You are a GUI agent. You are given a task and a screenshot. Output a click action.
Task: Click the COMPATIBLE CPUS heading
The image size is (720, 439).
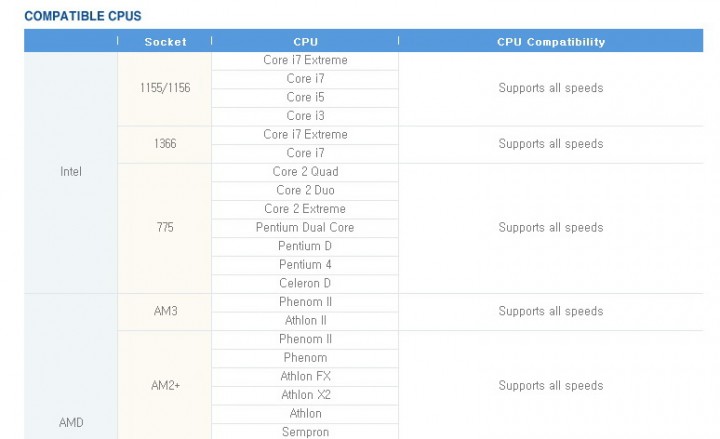point(83,16)
